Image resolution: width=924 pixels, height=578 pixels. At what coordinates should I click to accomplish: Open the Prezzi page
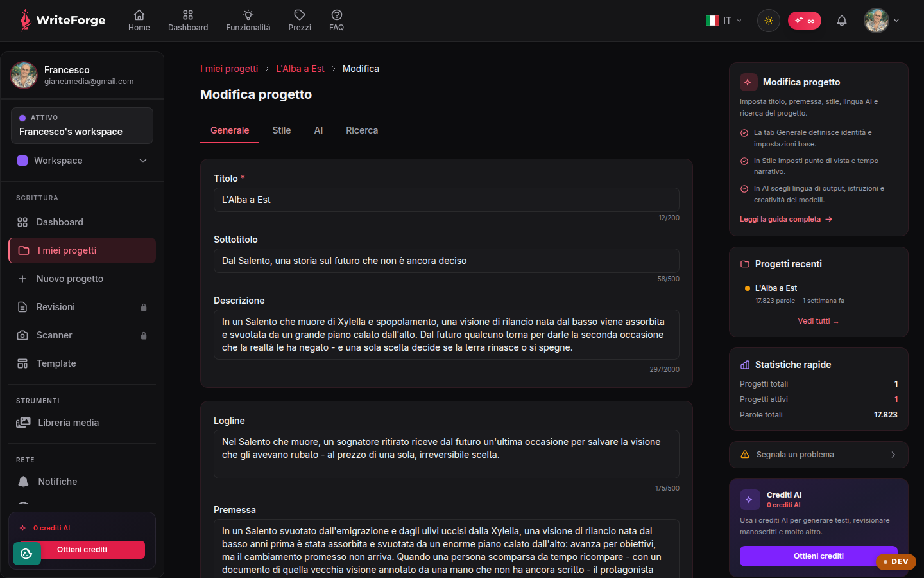(300, 21)
